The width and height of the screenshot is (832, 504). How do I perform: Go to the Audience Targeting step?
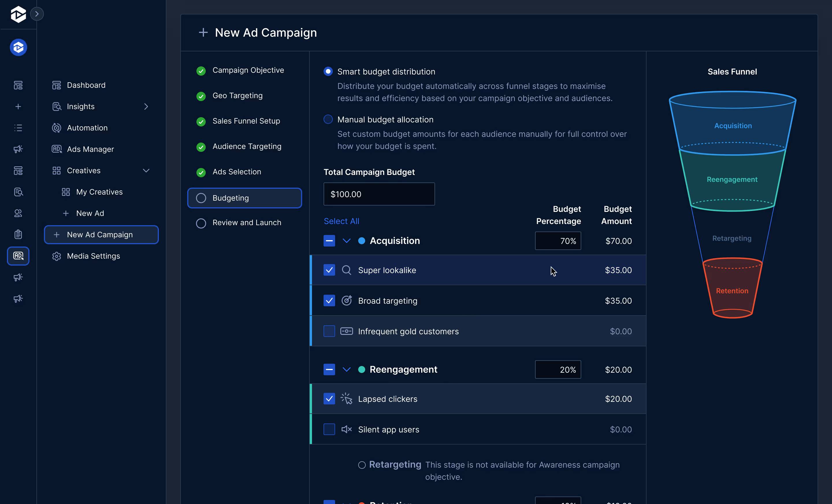(247, 146)
